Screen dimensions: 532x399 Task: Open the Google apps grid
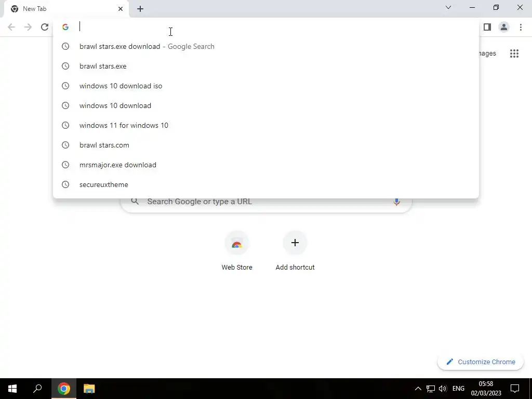click(514, 54)
